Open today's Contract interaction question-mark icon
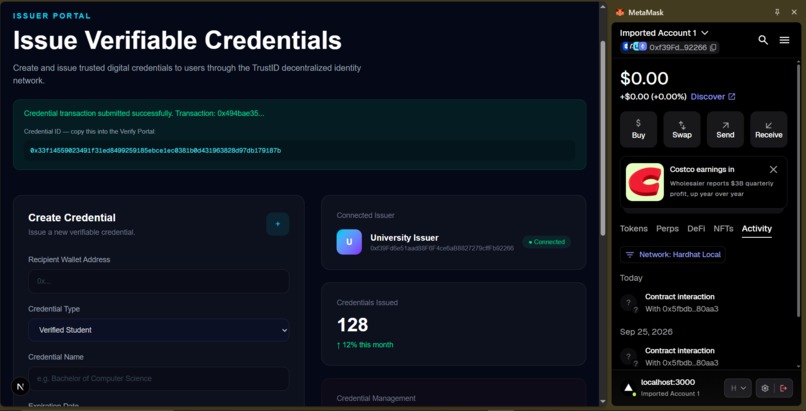806x411 pixels. (629, 303)
